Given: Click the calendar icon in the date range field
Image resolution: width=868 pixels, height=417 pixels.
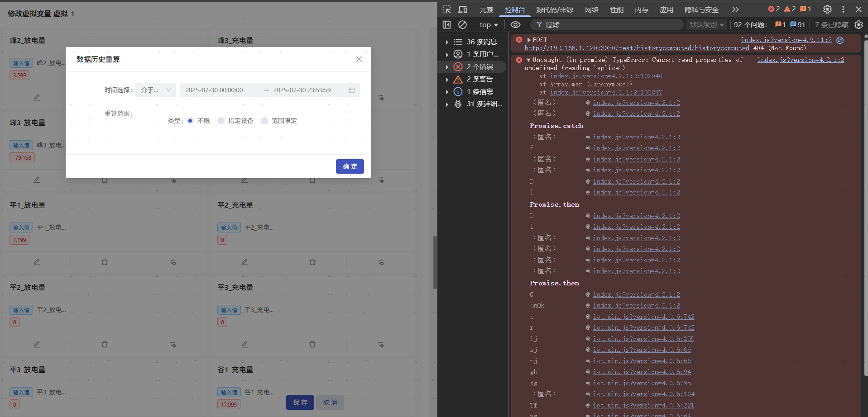Looking at the screenshot, I should coord(352,90).
